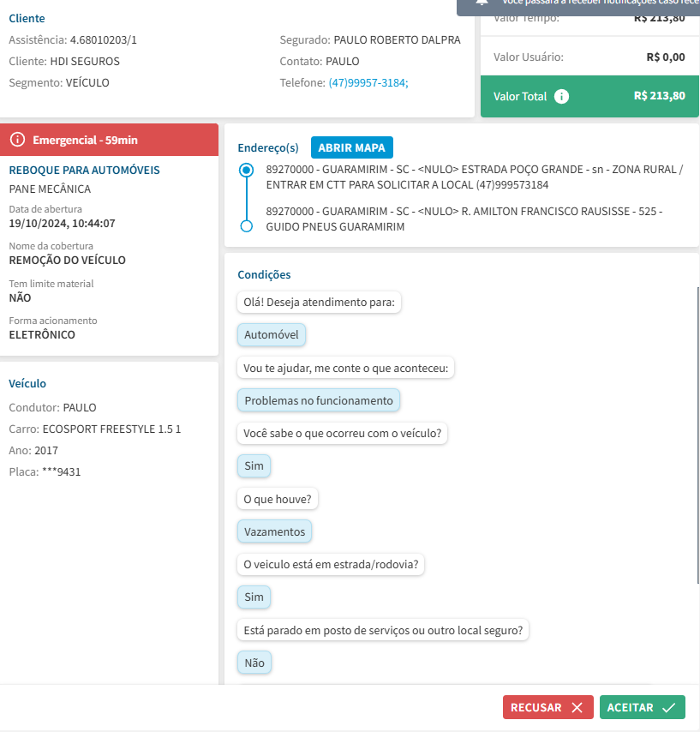Screen dimensions: 700x732
Task: Click the origin address ESTRADA POÇO GRANDE
Action: pyautogui.click(x=475, y=177)
